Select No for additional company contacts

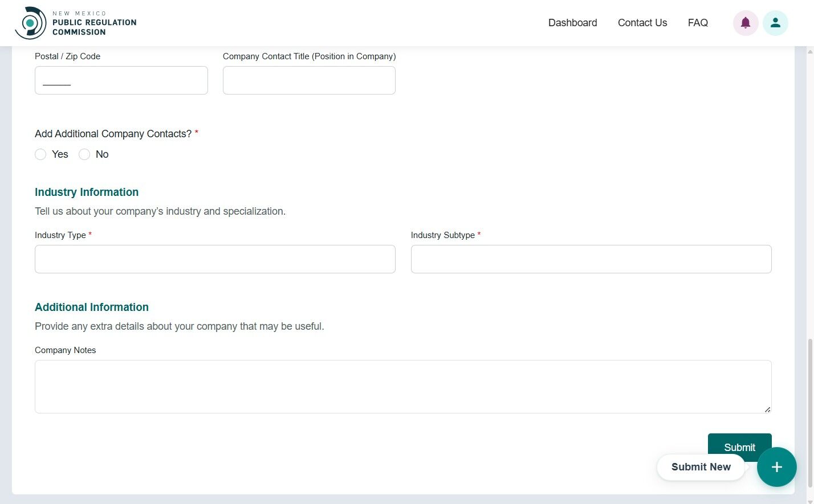84,154
